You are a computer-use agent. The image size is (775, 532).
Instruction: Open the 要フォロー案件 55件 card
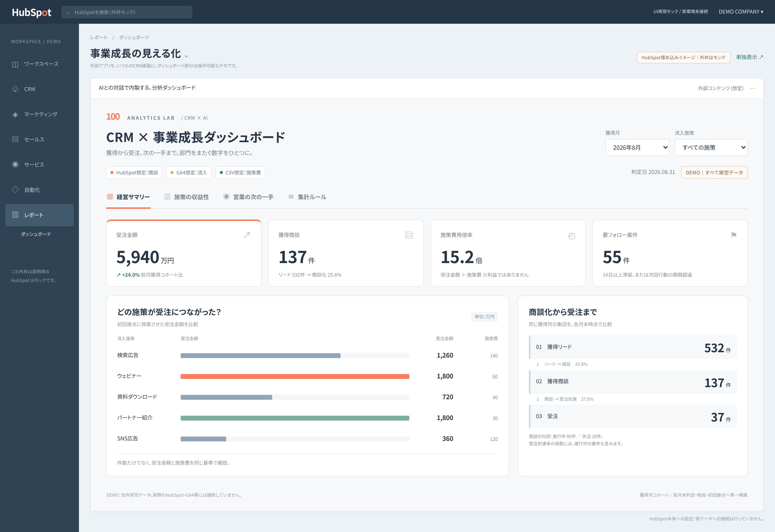[x=670, y=253]
